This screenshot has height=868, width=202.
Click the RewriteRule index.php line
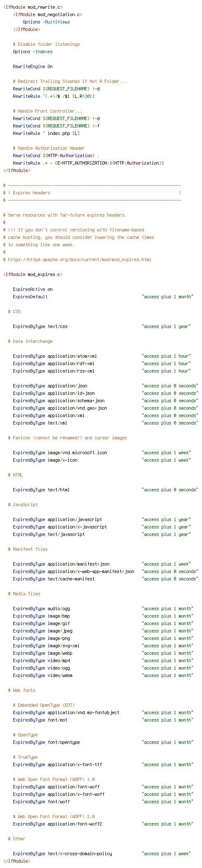(x=46, y=133)
